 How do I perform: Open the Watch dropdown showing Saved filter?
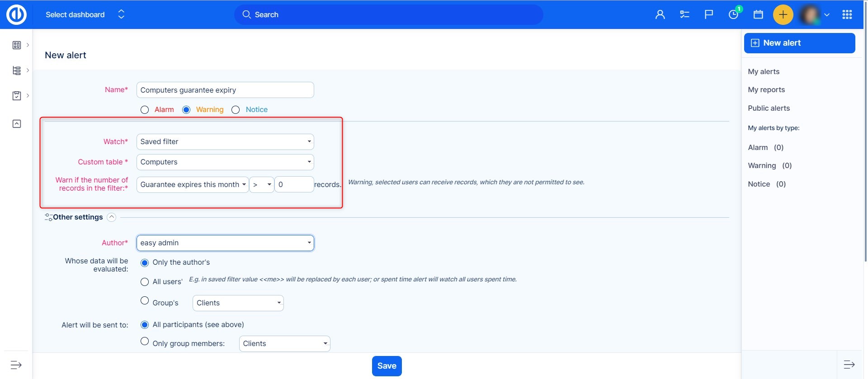(x=225, y=142)
